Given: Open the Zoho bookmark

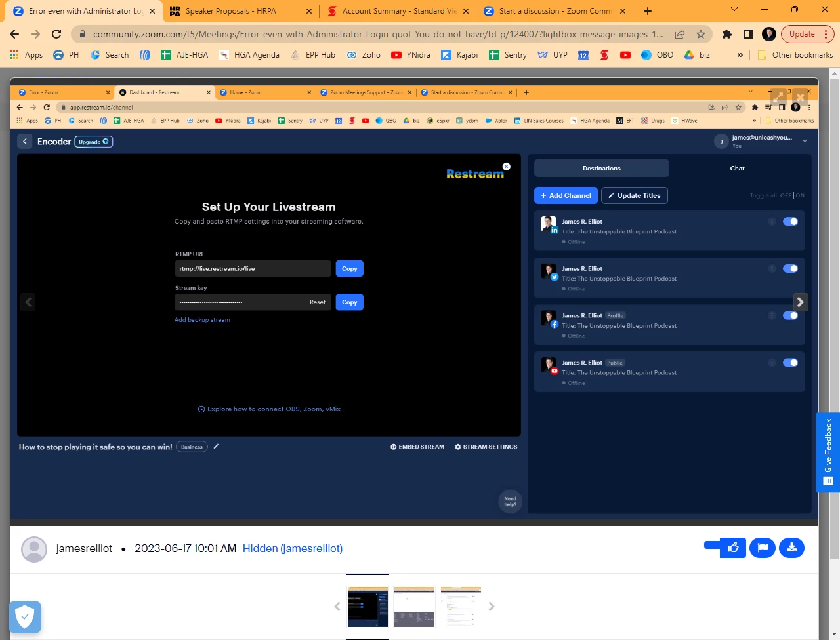Looking at the screenshot, I should click(x=364, y=55).
